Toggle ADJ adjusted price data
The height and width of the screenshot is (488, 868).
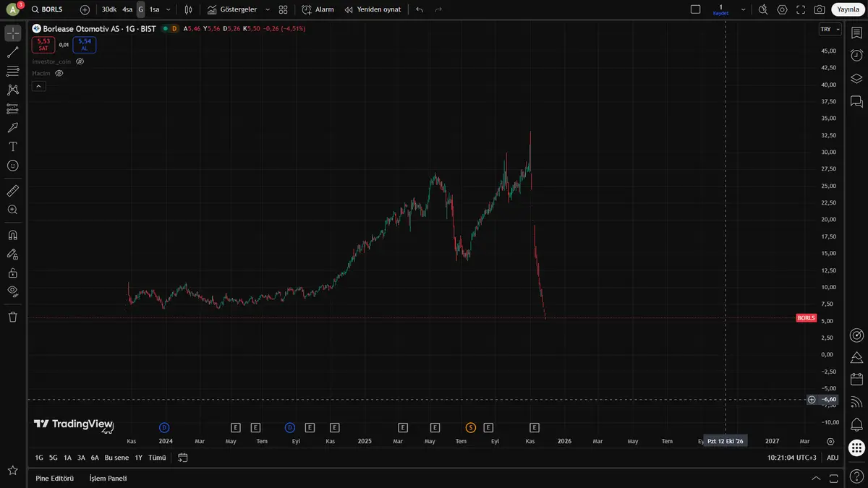click(833, 458)
